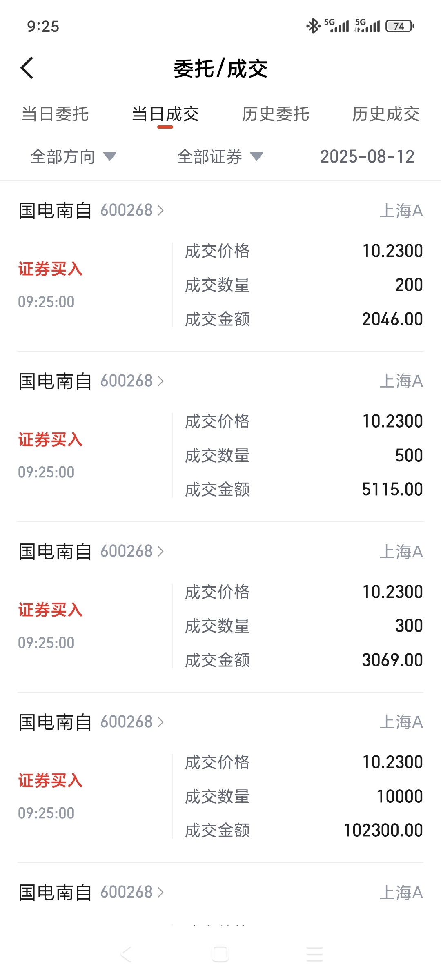Open 国电南自 600268 link in first record
Image resolution: width=441 pixels, height=980 pixels.
coord(91,210)
